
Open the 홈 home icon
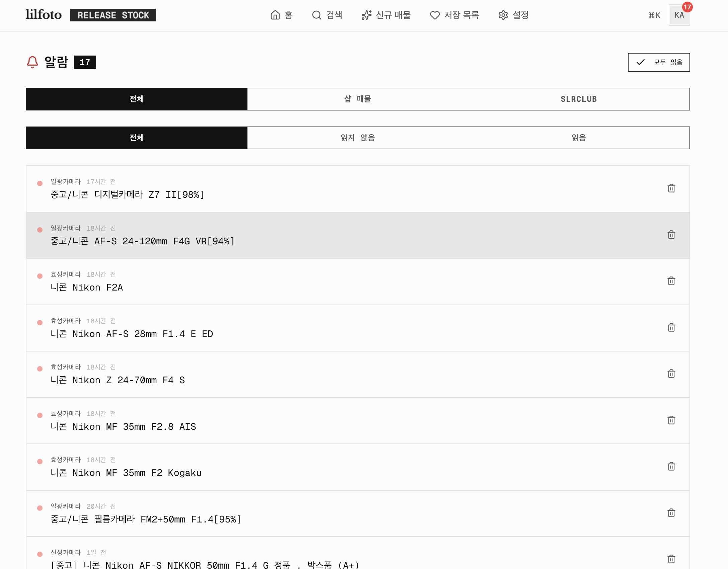[275, 15]
